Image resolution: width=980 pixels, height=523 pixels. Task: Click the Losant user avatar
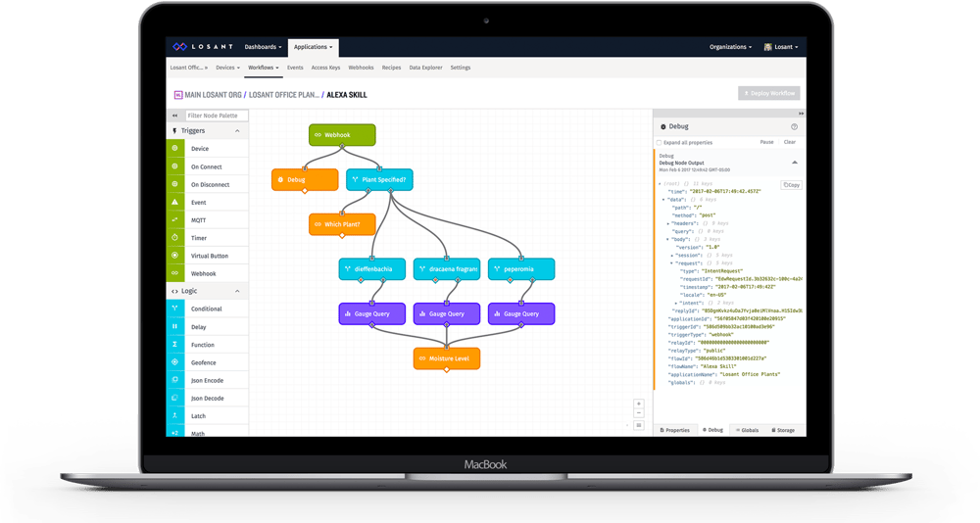pos(768,47)
